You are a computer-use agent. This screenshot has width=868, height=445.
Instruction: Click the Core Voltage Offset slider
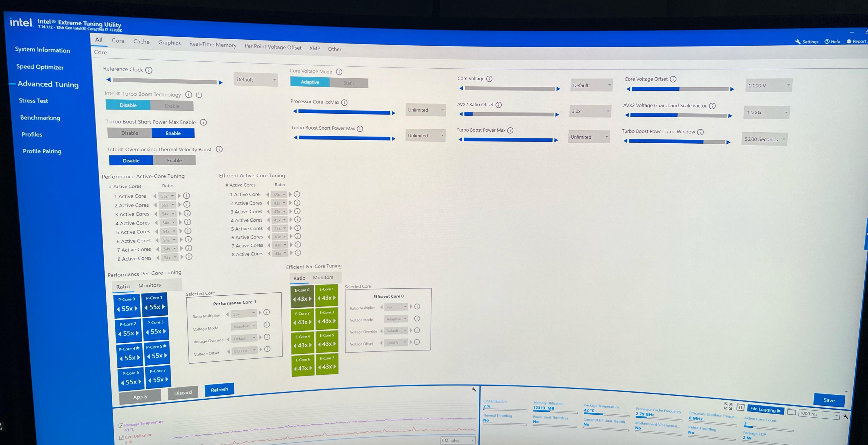tap(680, 89)
